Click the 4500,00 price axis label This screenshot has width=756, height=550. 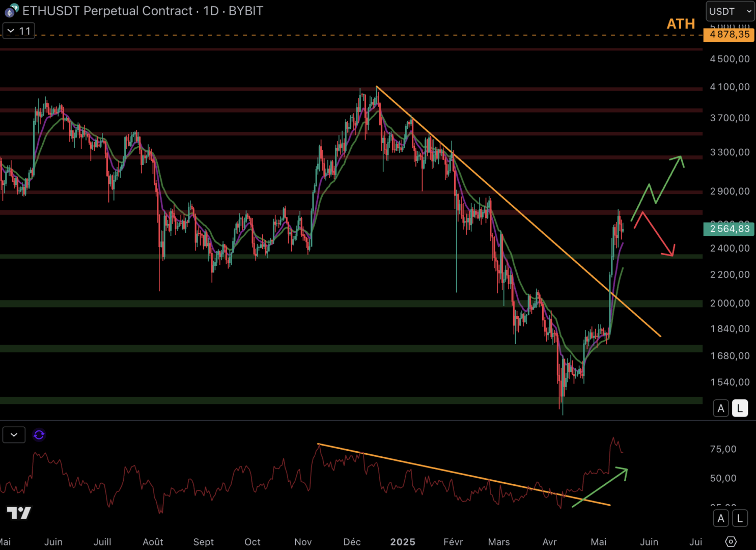[730, 59]
